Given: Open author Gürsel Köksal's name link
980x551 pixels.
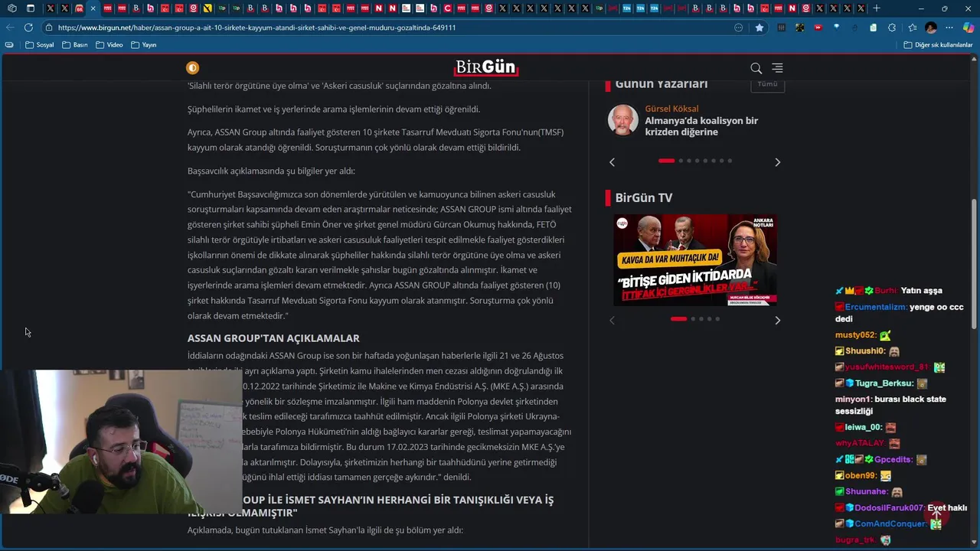Looking at the screenshot, I should pos(671,109).
